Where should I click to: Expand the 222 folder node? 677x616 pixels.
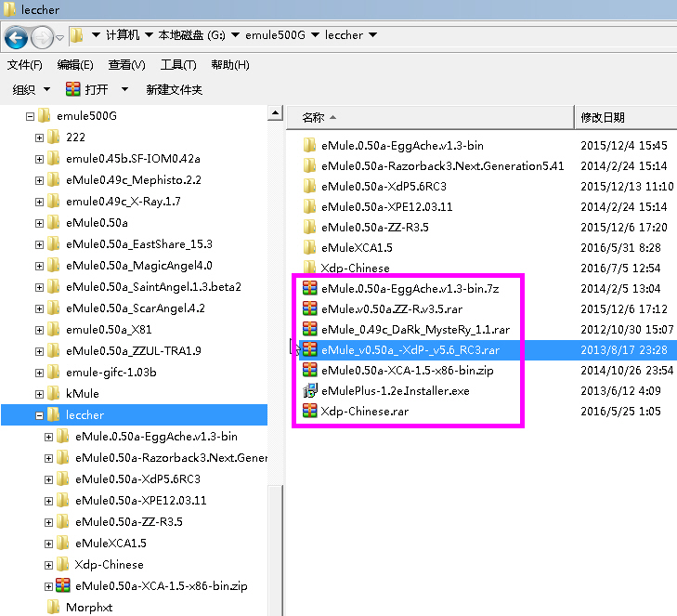click(39, 138)
